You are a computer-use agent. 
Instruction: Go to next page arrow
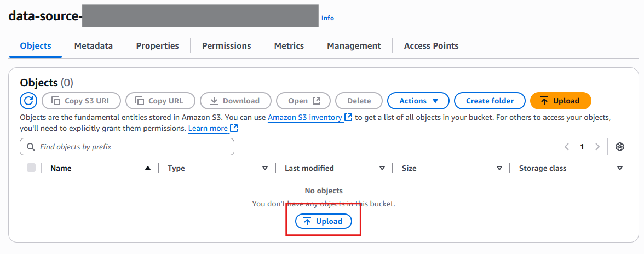(597, 147)
